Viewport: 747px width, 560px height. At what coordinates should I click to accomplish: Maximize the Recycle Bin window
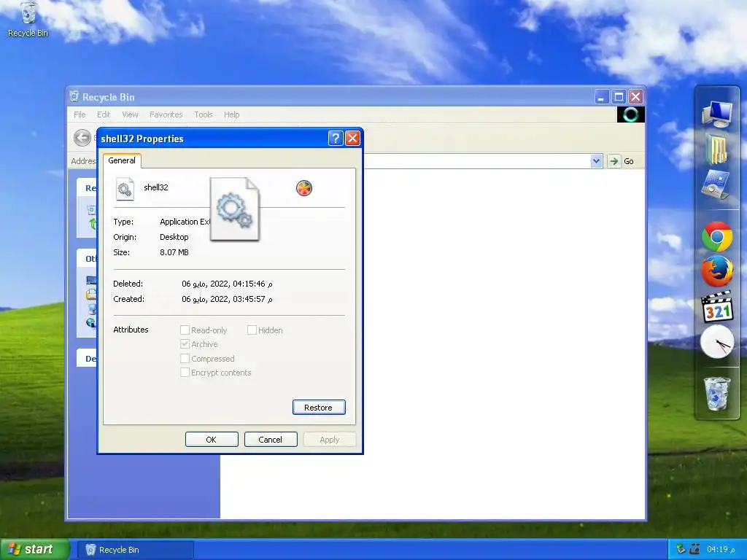619,97
